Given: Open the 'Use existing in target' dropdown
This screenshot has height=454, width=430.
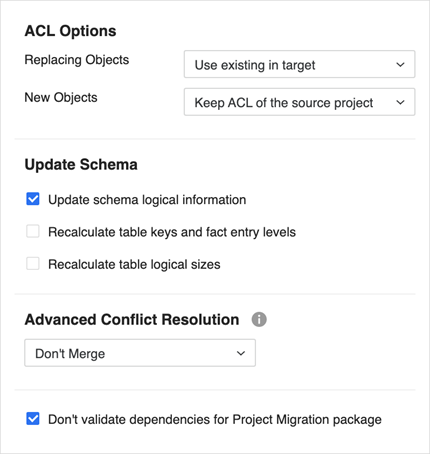Looking at the screenshot, I should click(299, 64).
